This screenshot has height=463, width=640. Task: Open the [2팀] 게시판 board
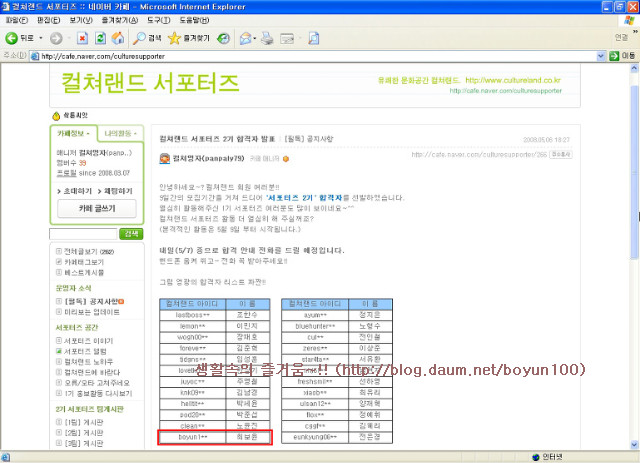[x=84, y=433]
